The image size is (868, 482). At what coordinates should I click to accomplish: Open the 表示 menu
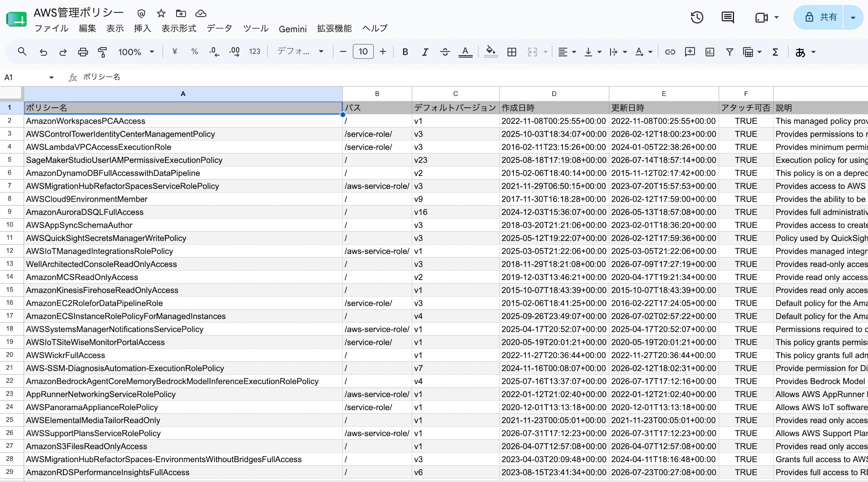click(x=115, y=29)
